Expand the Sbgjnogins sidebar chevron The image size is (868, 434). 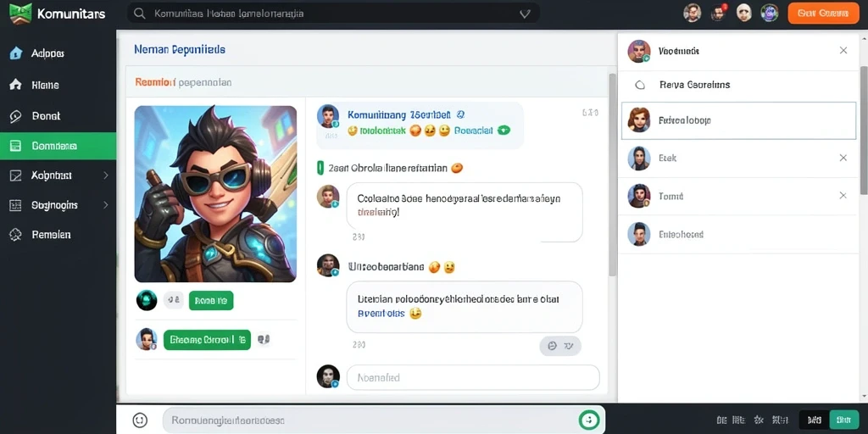pyautogui.click(x=106, y=205)
